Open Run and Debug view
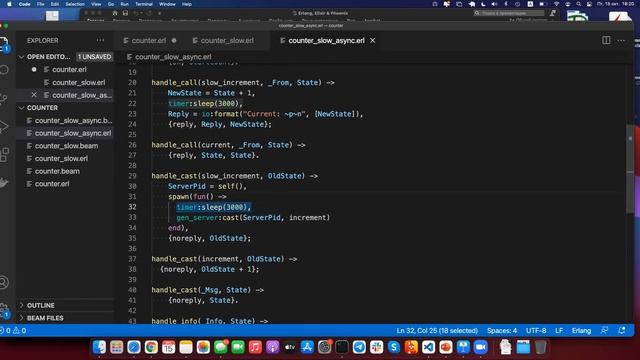 [4, 127]
